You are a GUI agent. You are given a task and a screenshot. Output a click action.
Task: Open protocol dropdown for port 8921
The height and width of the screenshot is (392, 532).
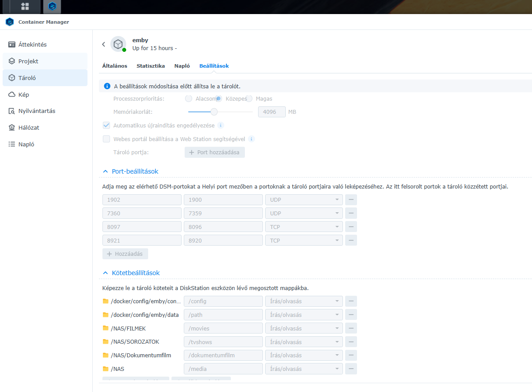tap(304, 241)
